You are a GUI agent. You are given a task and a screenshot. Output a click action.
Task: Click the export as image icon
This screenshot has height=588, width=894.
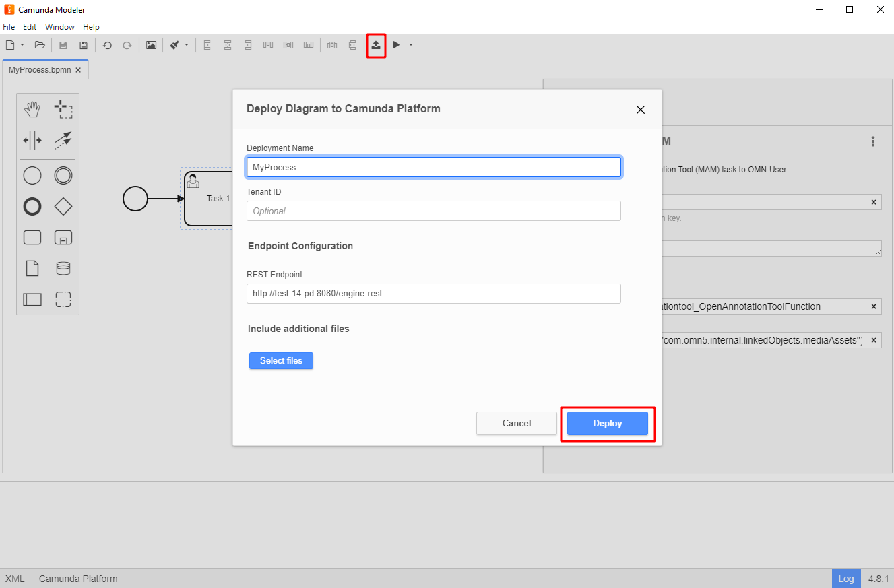click(x=151, y=45)
